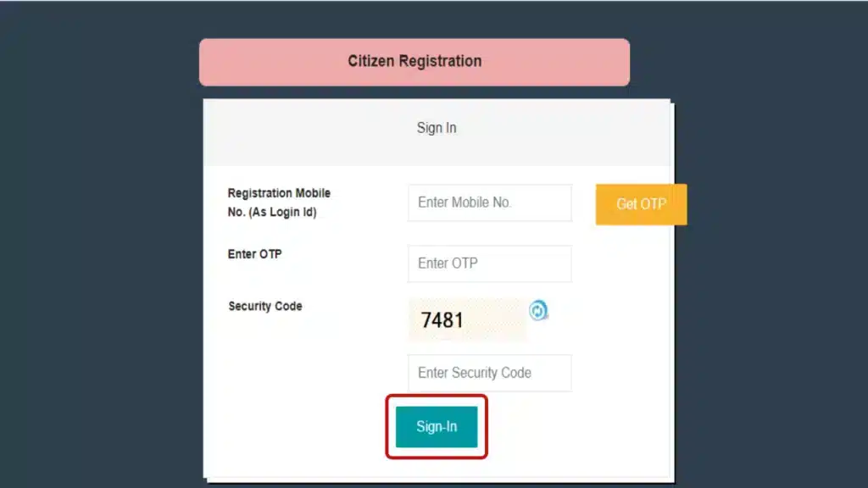Screen dimensions: 868x488
Task: Click the Registration Mobile No. label
Action: [279, 202]
